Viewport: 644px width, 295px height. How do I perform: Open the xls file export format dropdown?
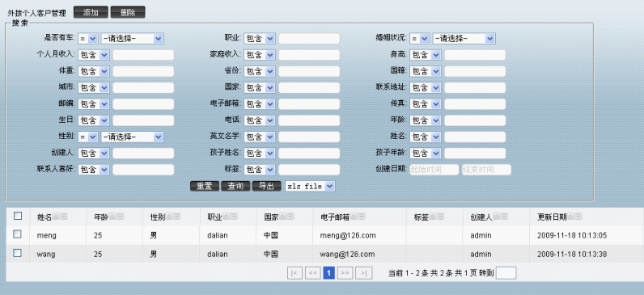[310, 186]
